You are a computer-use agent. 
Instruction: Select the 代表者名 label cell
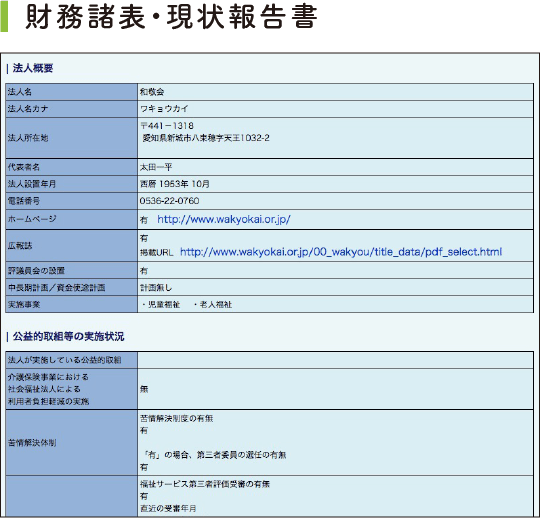point(72,167)
